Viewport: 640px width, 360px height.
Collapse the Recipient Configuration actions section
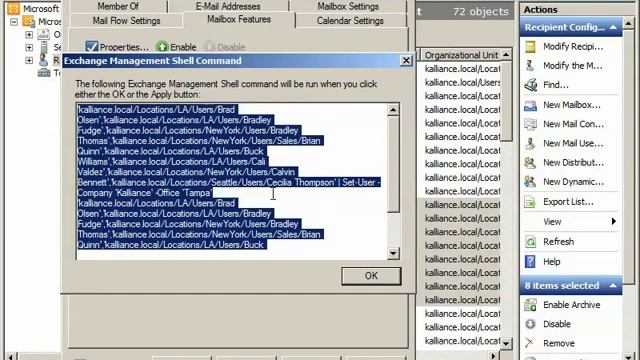pyautogui.click(x=613, y=27)
